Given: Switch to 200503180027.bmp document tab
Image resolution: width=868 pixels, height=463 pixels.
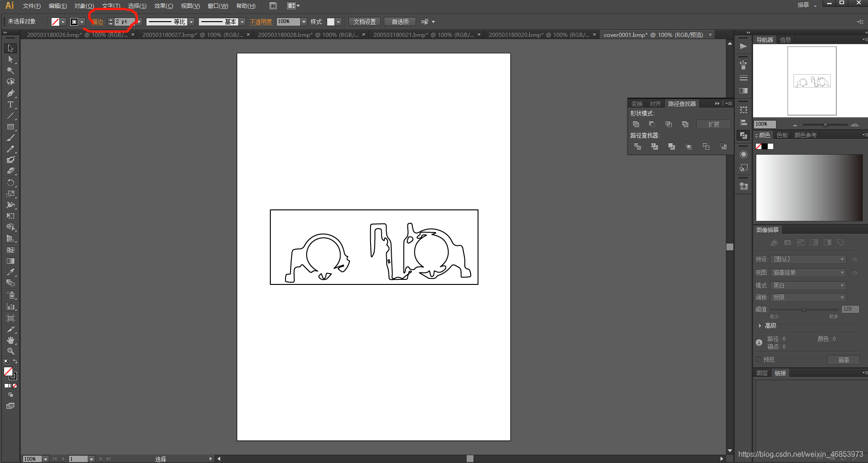Looking at the screenshot, I should click(x=193, y=35).
